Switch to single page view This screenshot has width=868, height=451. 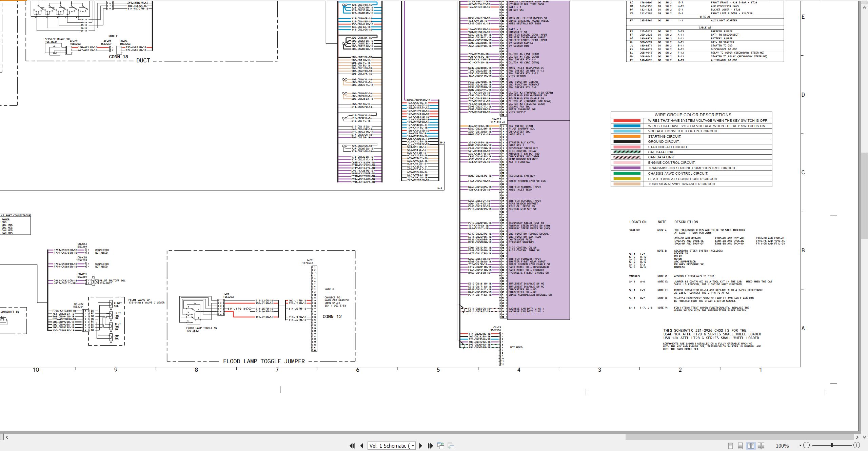730,446
